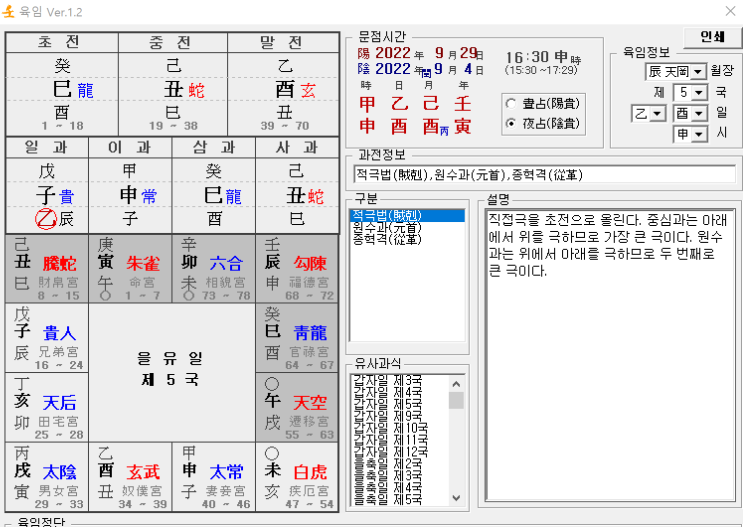
Task: Click the 설명 description text area
Action: [x=610, y=354]
